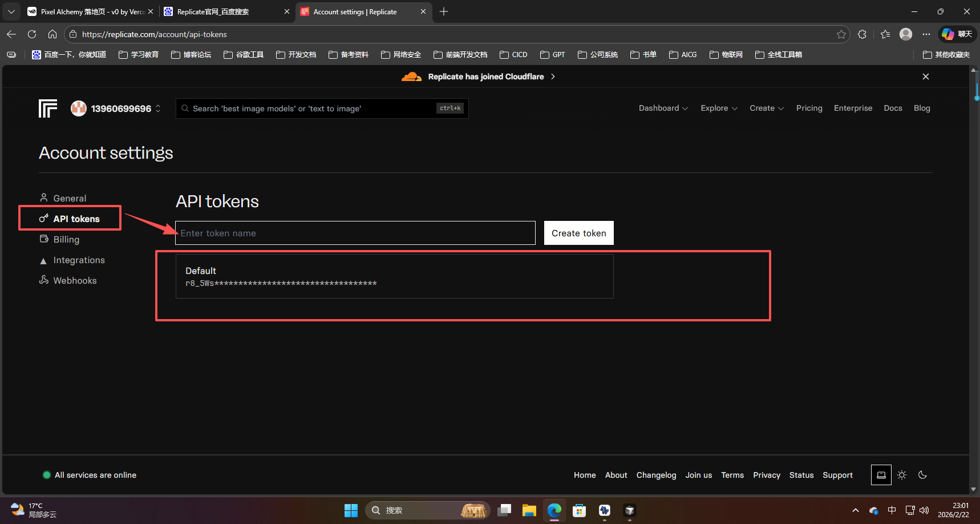Open the AICG bookmark folder

click(x=683, y=55)
